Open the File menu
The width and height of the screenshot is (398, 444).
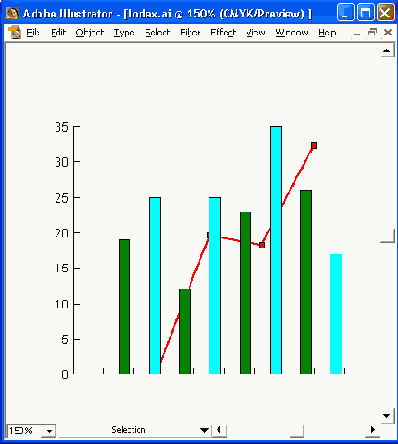coord(33,32)
